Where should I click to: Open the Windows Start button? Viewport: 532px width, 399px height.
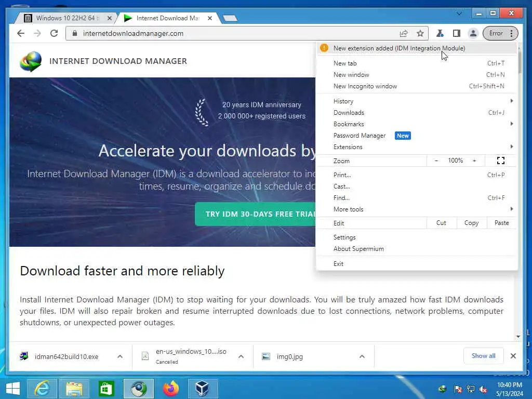[x=13, y=389]
